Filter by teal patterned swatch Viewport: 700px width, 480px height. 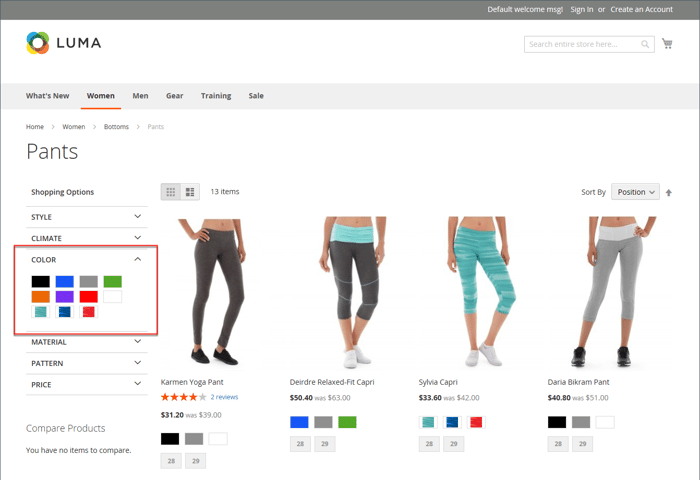click(41, 312)
